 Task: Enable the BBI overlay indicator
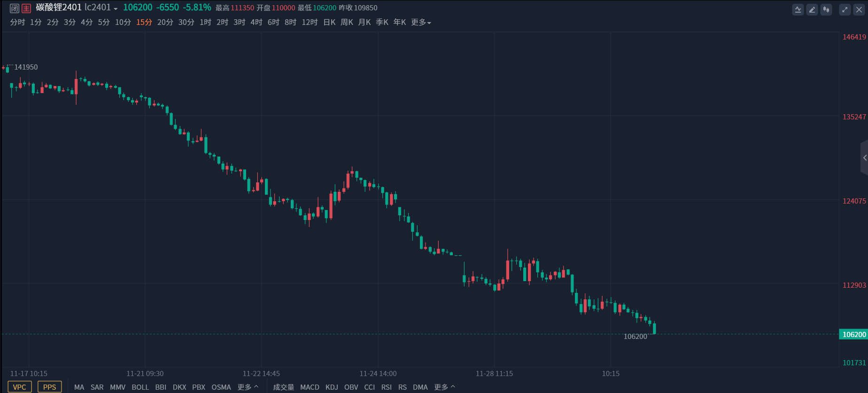tap(161, 387)
